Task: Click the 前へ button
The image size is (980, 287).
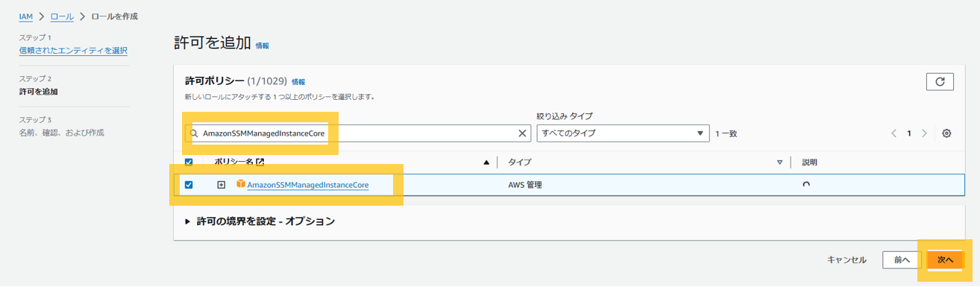Action: (902, 259)
